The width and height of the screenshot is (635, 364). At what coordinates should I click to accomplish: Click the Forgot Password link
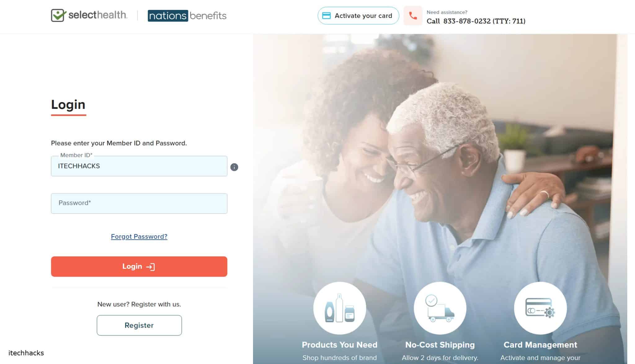click(139, 236)
